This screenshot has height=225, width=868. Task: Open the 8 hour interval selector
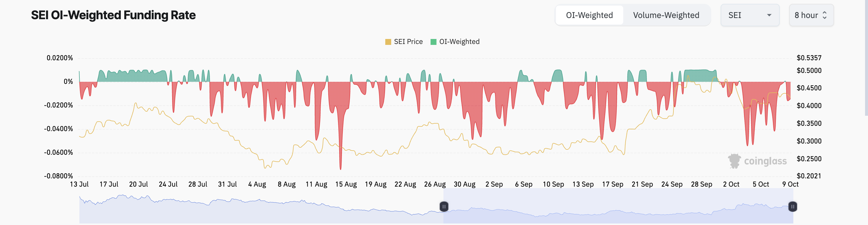[x=811, y=15]
